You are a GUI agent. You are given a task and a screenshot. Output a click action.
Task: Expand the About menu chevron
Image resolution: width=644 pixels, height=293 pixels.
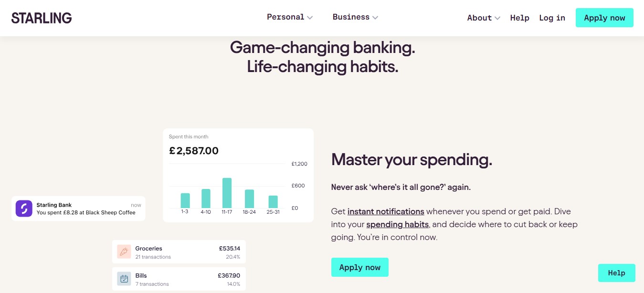497,18
